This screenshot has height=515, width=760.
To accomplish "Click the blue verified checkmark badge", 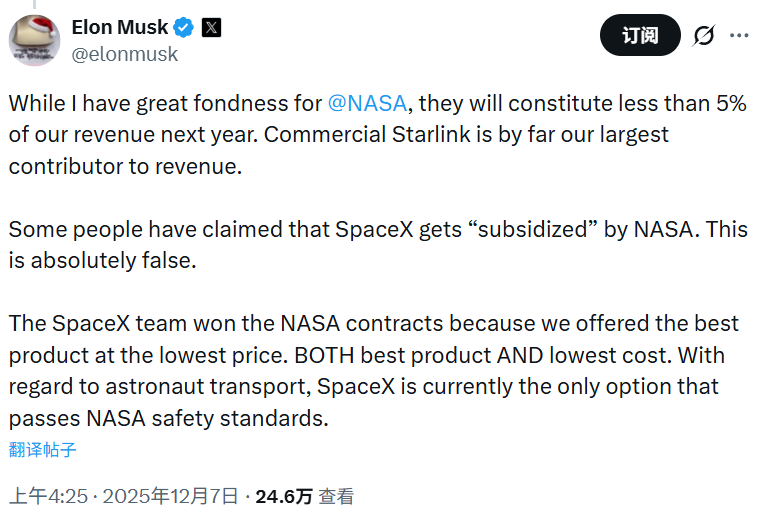I will click(x=184, y=27).
